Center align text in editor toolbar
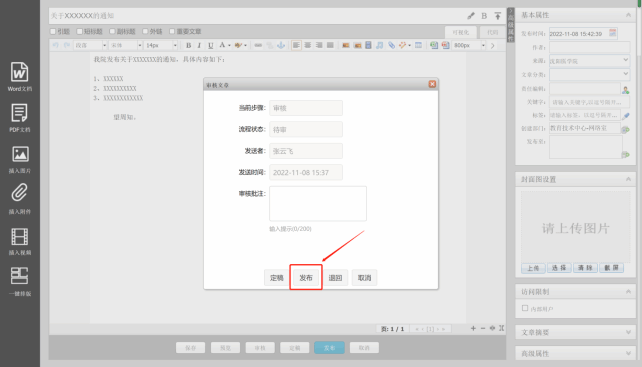This screenshot has width=642, height=367. pyautogui.click(x=307, y=45)
